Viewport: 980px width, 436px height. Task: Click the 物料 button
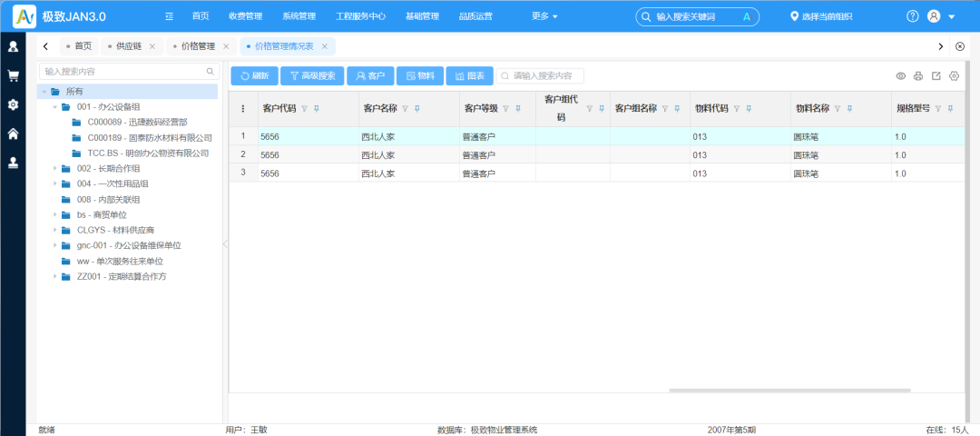click(420, 76)
